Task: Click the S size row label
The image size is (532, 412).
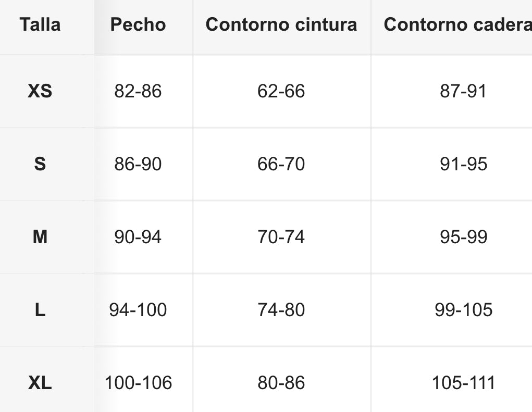Action: [40, 164]
